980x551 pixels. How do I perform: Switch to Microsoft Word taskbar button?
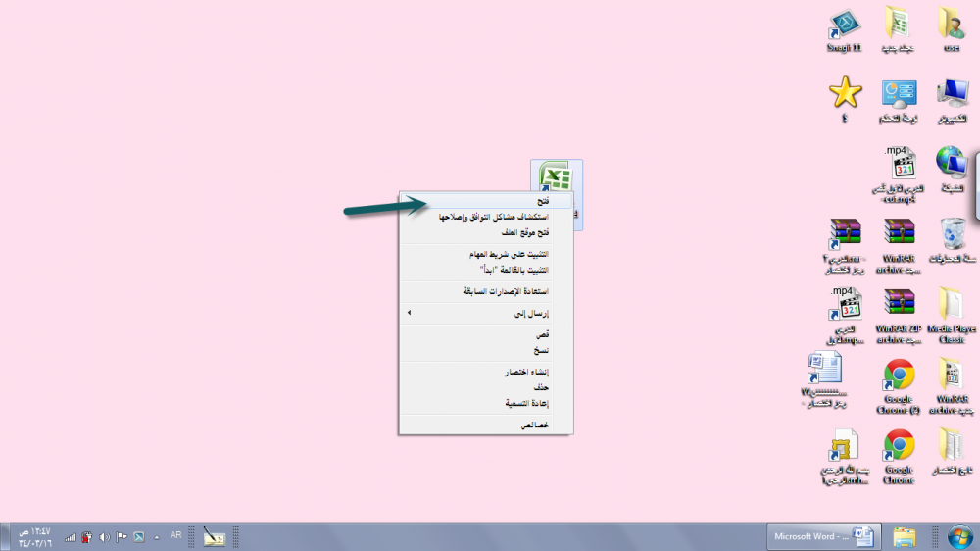tap(821, 536)
